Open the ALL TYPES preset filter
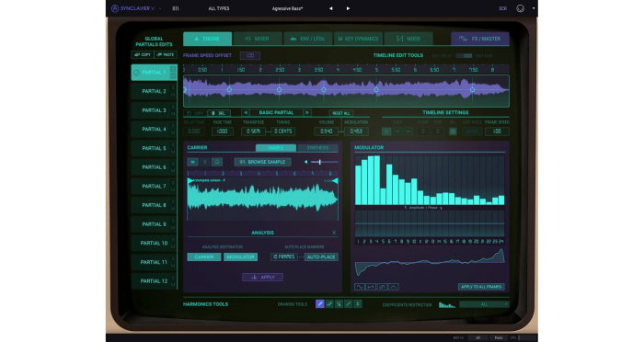The height and width of the screenshot is (342, 644). pos(219,8)
